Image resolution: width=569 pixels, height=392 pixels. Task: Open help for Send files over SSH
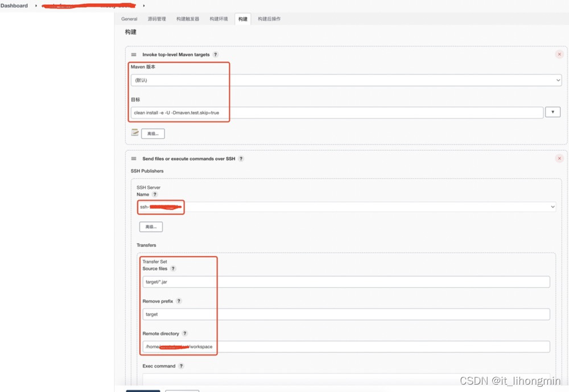point(241,159)
